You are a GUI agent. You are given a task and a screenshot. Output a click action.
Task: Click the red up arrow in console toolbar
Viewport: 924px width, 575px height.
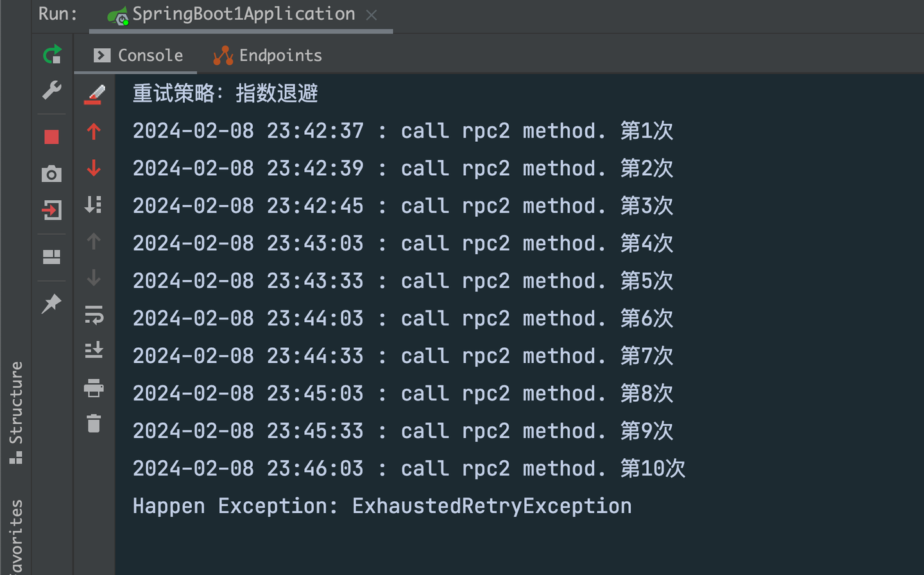pyautogui.click(x=94, y=132)
